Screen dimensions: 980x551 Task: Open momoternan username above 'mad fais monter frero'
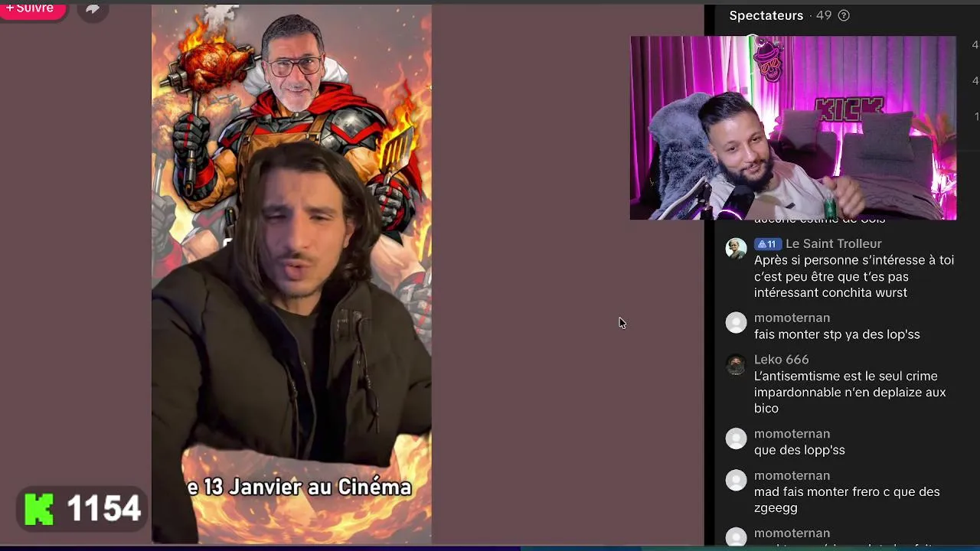click(792, 475)
